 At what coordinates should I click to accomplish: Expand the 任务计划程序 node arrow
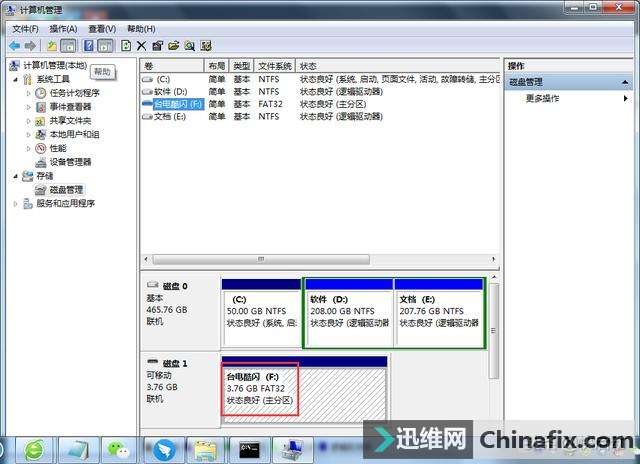pos(29,93)
